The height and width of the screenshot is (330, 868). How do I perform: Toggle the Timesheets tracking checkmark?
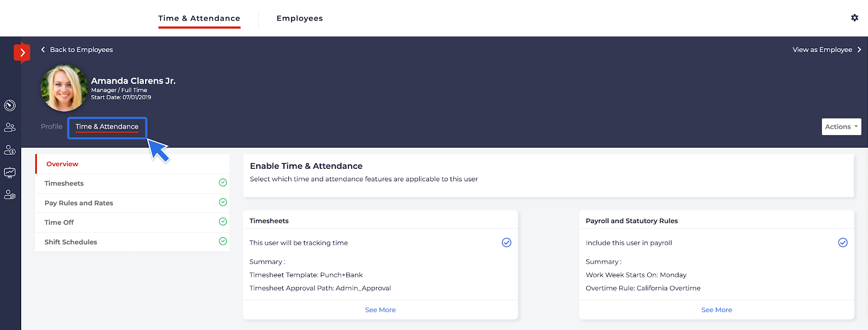(506, 243)
